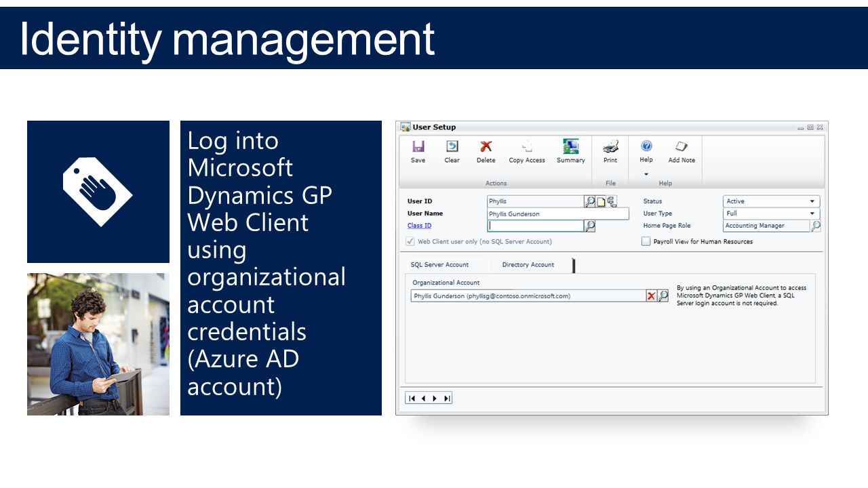Click the Print printer icon

610,146
